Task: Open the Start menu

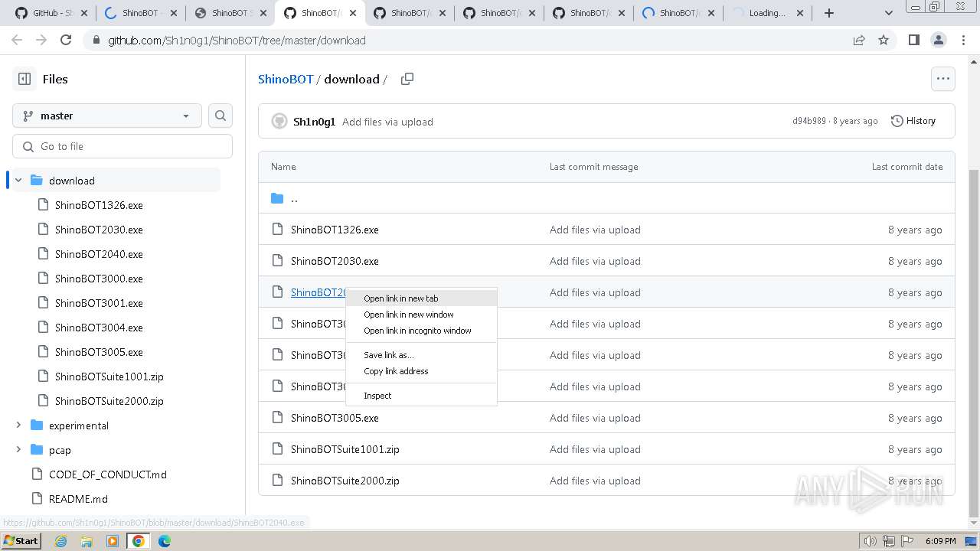Action: (x=21, y=541)
